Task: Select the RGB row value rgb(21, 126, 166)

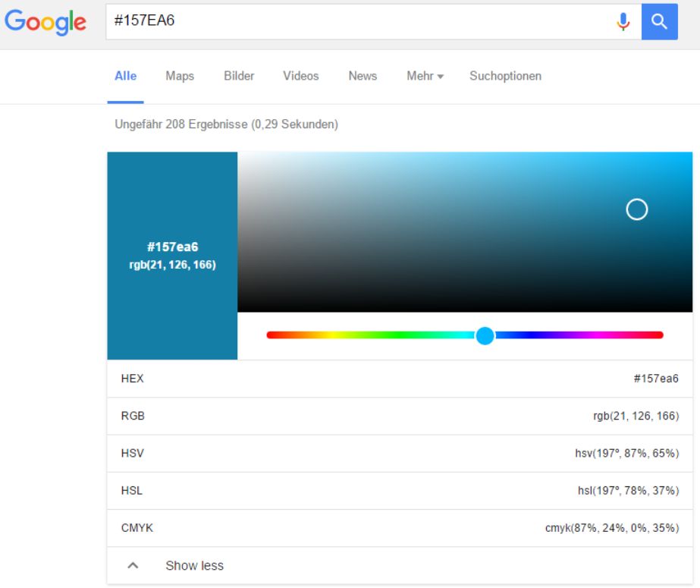Action: [636, 416]
